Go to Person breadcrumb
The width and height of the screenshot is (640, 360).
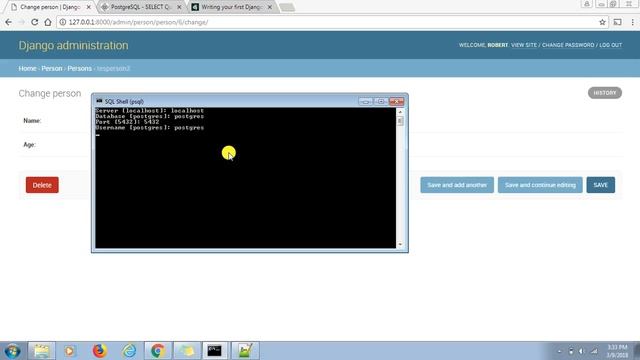pyautogui.click(x=52, y=68)
